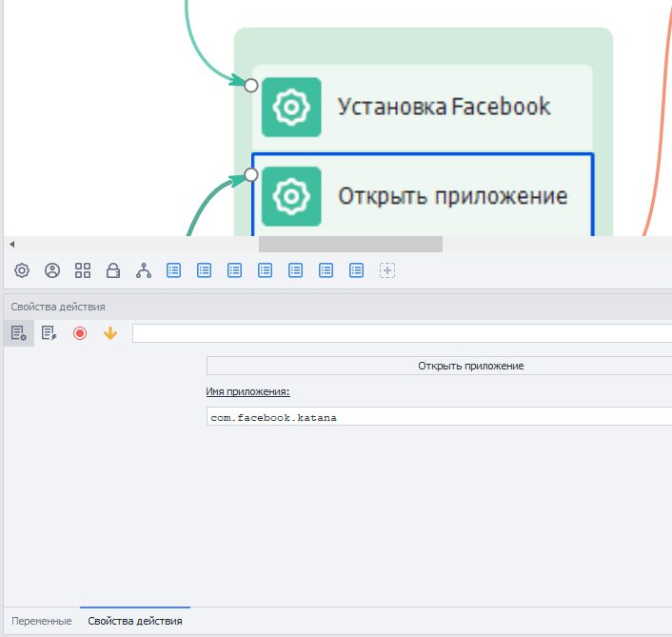Open the profile user-circle icon

coord(52,270)
